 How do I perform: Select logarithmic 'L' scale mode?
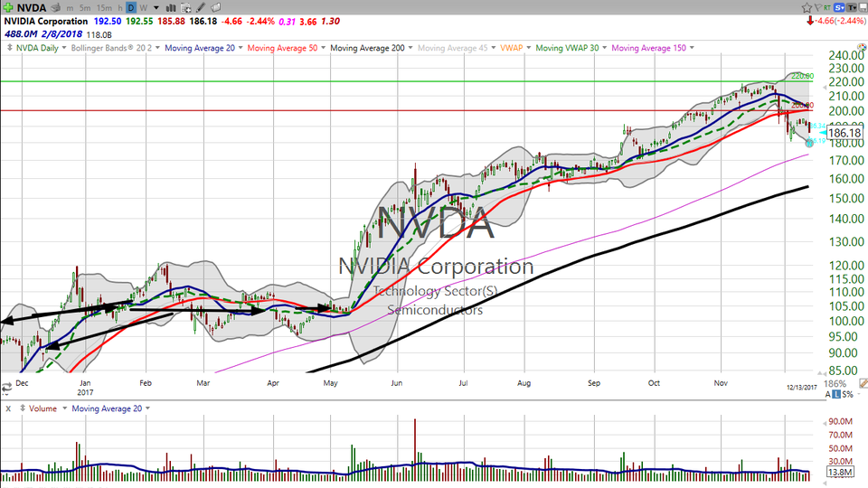point(836,395)
